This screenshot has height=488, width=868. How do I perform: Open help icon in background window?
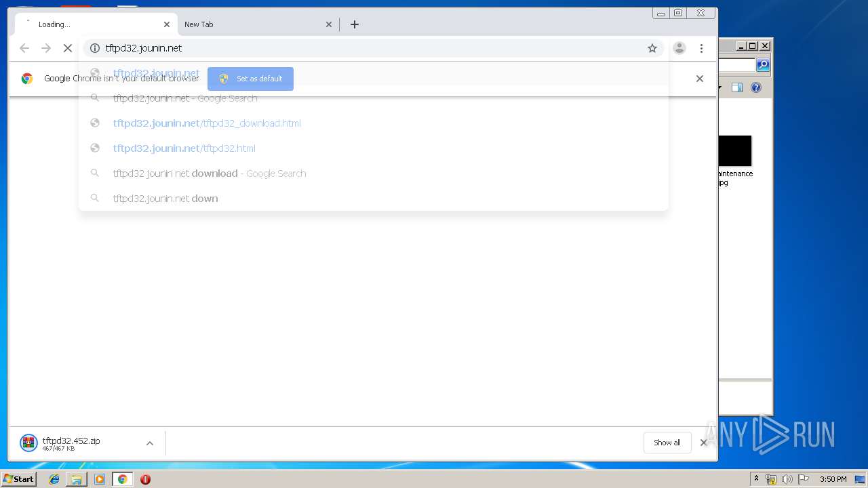pos(756,87)
